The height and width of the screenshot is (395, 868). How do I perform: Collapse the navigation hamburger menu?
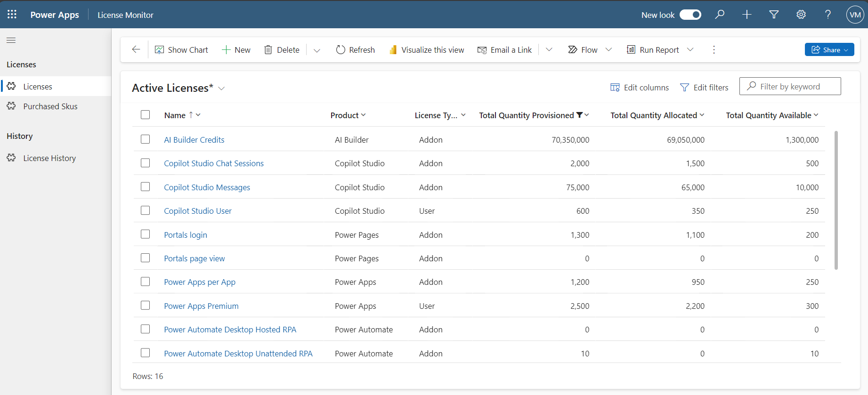[11, 40]
